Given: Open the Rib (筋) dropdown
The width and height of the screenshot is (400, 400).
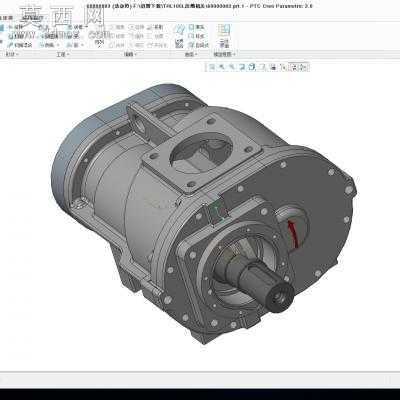Looking at the screenshot, I should (75, 45).
